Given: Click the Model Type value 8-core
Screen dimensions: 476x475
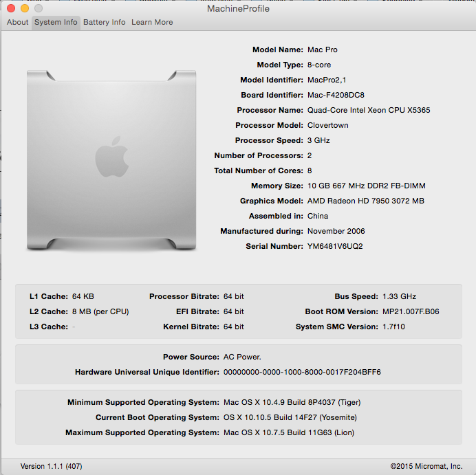Looking at the screenshot, I should click(318, 65).
